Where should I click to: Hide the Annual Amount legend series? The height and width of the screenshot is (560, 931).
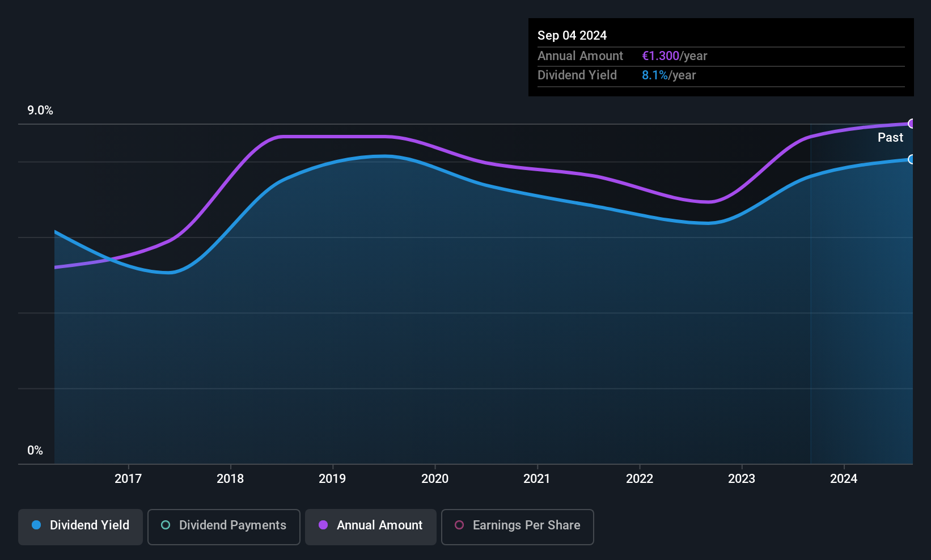point(371,526)
